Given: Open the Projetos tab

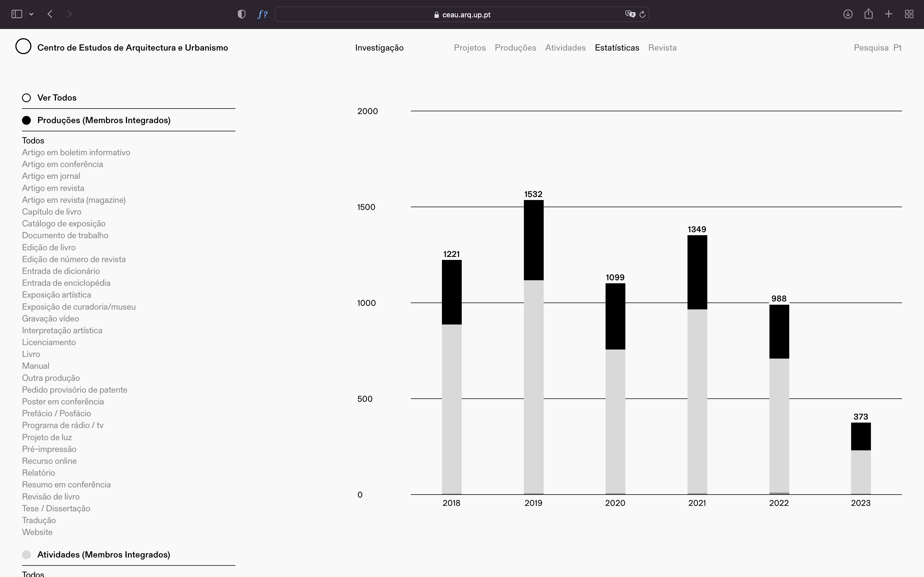Looking at the screenshot, I should click(x=470, y=48).
